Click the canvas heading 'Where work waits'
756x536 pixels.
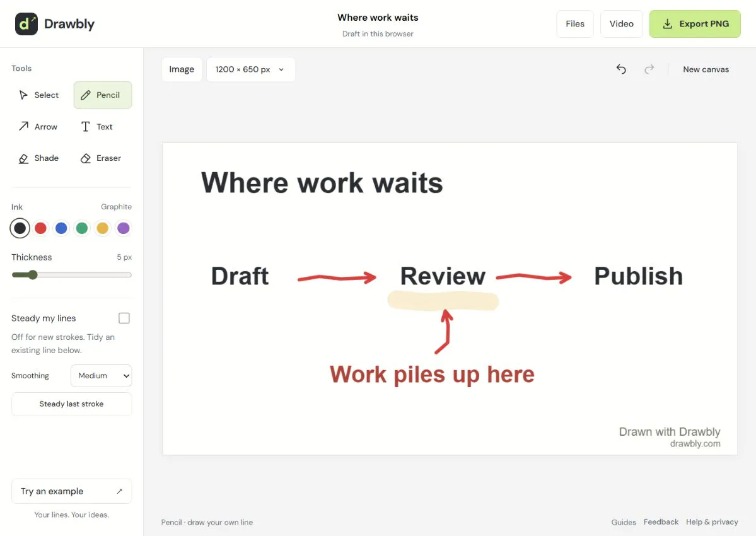[x=322, y=183]
